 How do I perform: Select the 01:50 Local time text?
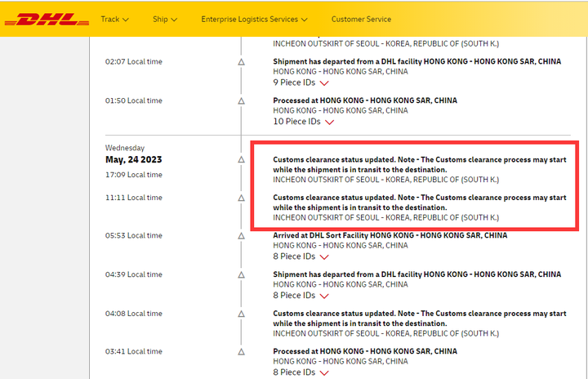133,100
